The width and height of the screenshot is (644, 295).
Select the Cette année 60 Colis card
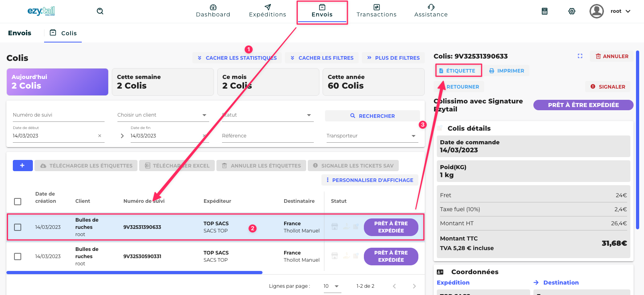pos(373,82)
